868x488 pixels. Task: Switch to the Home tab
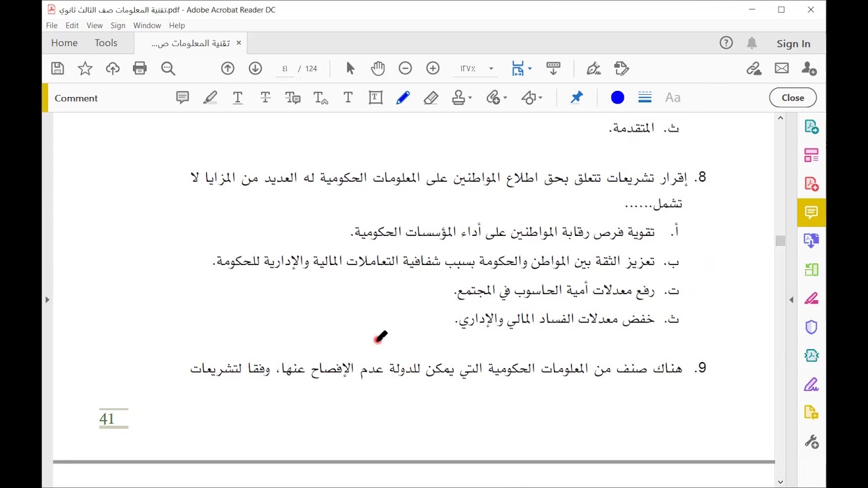coord(64,43)
